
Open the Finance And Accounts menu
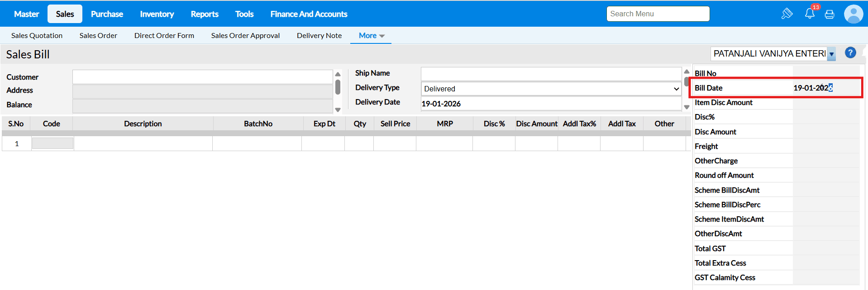[309, 14]
